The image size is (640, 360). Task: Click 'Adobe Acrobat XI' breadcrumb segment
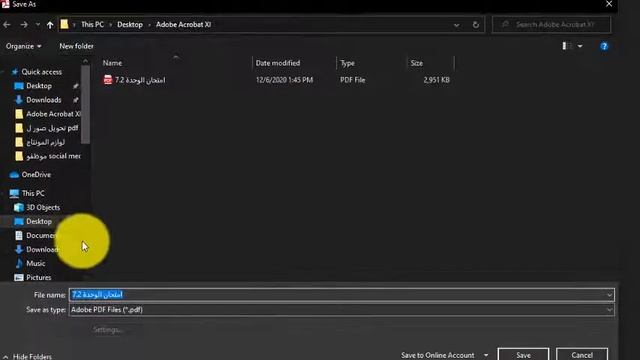tap(183, 24)
